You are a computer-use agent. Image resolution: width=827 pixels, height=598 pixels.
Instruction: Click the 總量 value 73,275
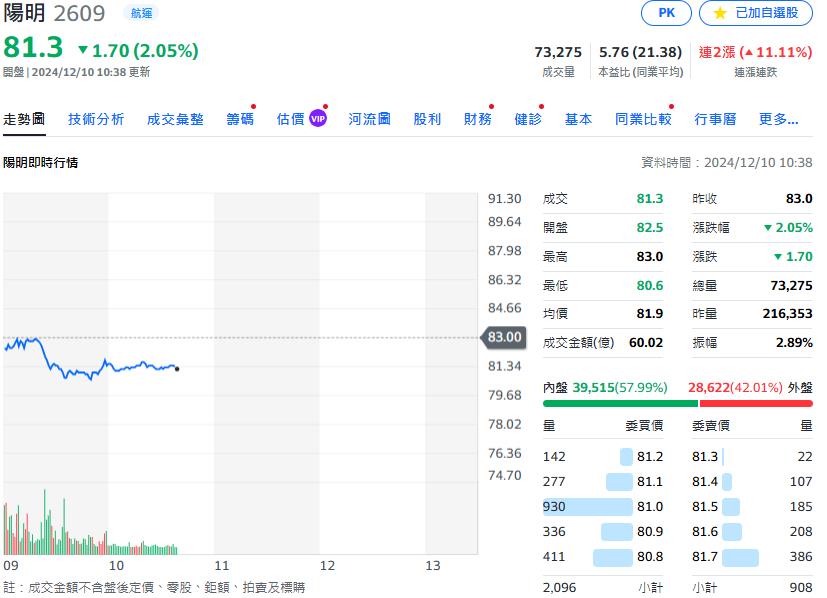[791, 286]
